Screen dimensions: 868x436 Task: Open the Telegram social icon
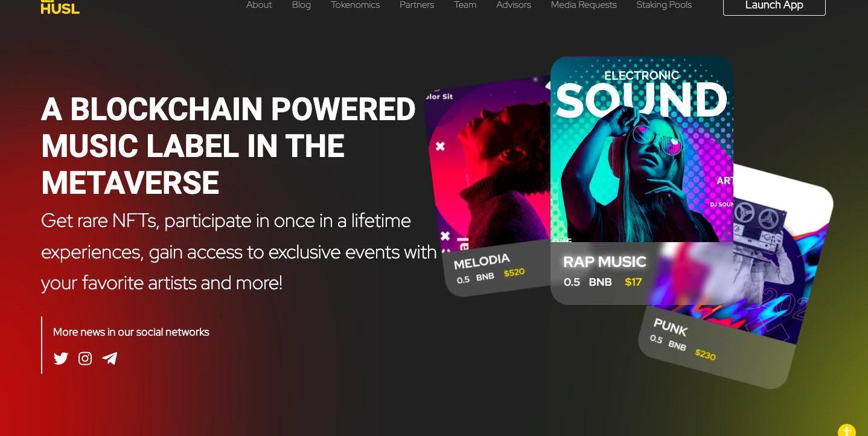coord(110,359)
